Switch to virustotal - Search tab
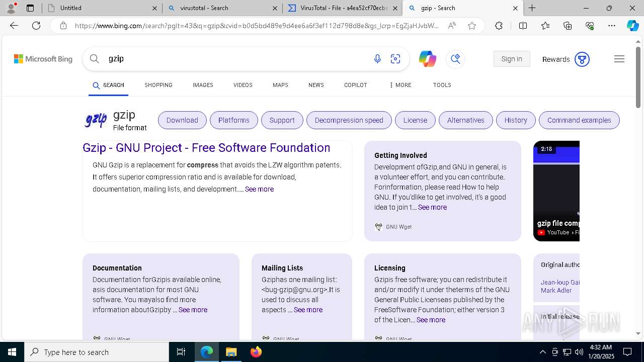 [222, 8]
